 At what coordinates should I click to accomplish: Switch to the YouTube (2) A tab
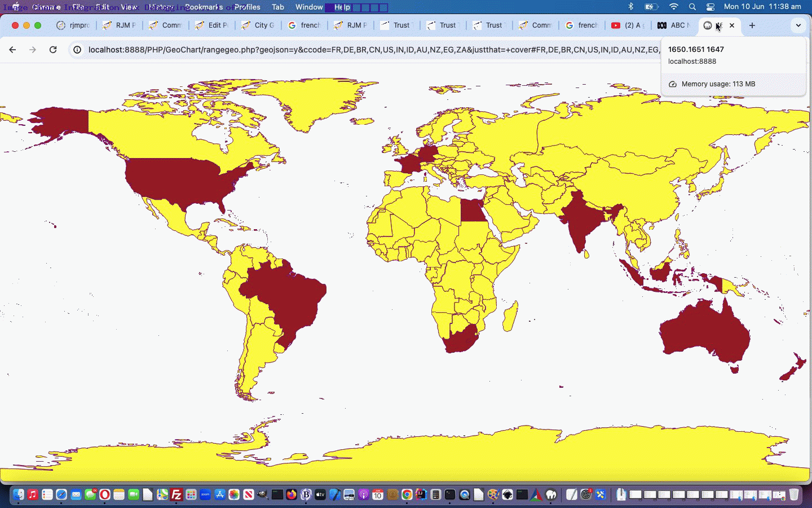628,25
